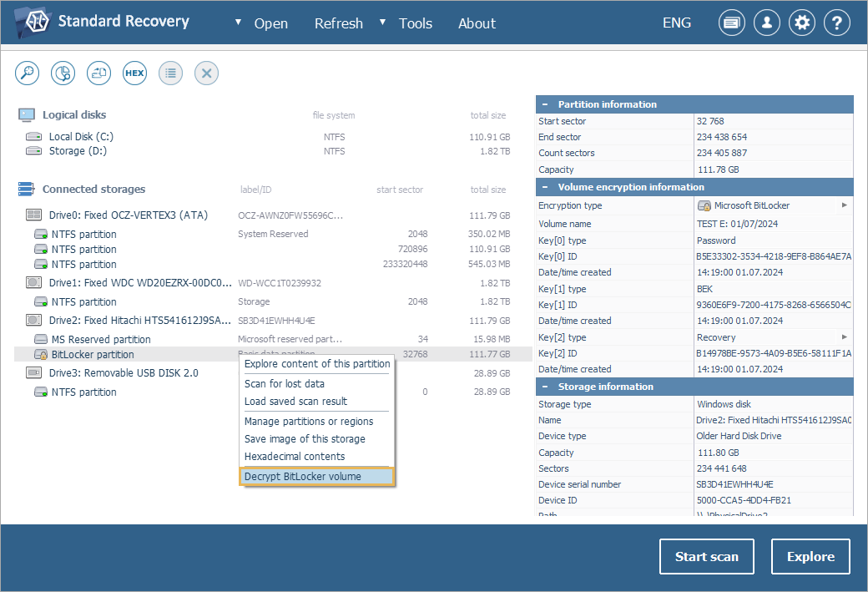The height and width of the screenshot is (592, 868).
Task: Collapse the Volume encryption information section
Action: (x=545, y=187)
